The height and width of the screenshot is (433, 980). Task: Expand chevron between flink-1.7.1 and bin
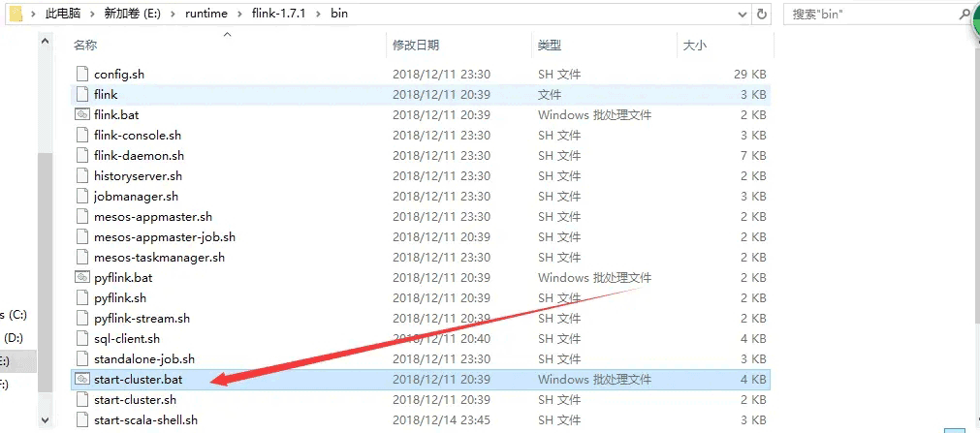coord(318,14)
